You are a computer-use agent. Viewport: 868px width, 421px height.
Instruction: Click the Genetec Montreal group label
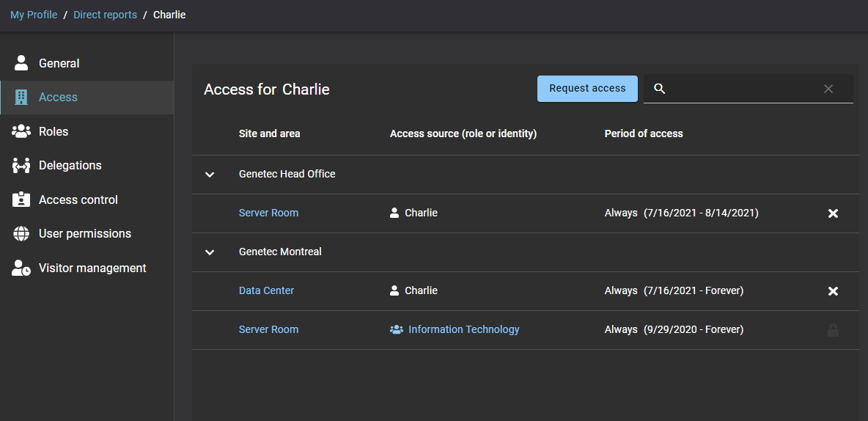(280, 252)
